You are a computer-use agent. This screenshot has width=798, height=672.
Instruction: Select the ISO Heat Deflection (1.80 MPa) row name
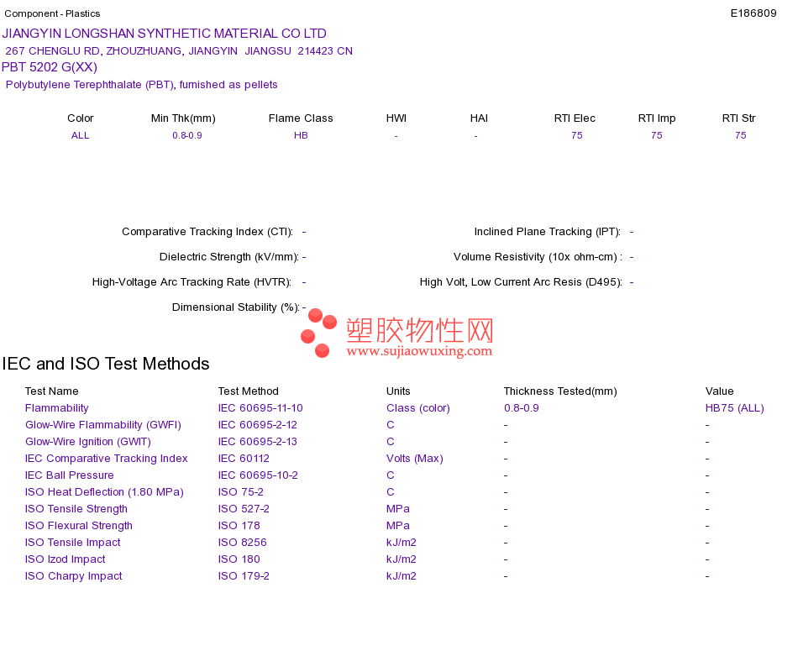point(104,491)
